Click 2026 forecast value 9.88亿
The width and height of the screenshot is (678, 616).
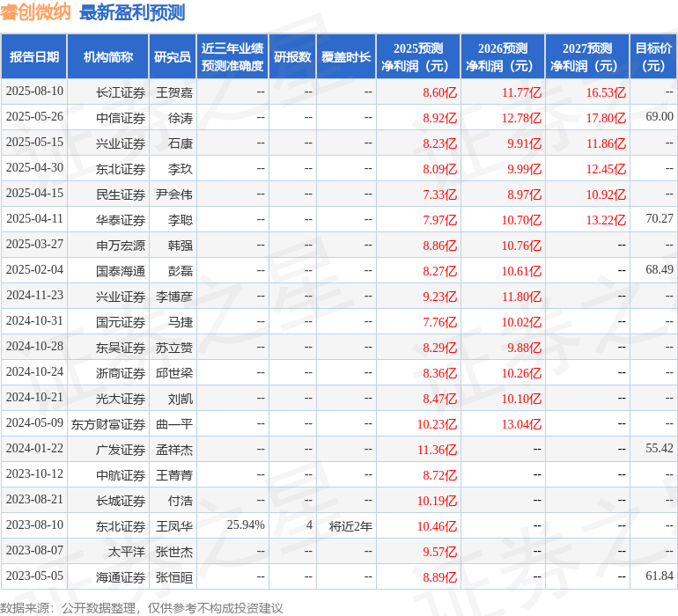point(524,348)
